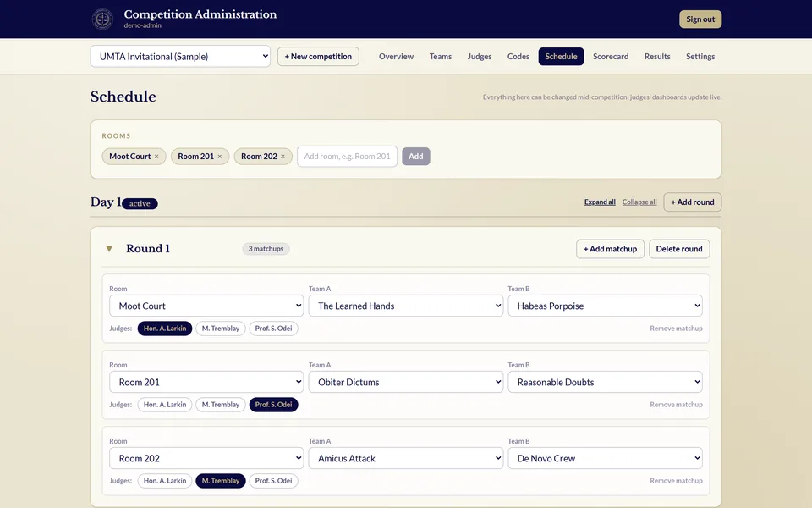
Task: Open the Moot Court room dropdown
Action: [x=206, y=306]
